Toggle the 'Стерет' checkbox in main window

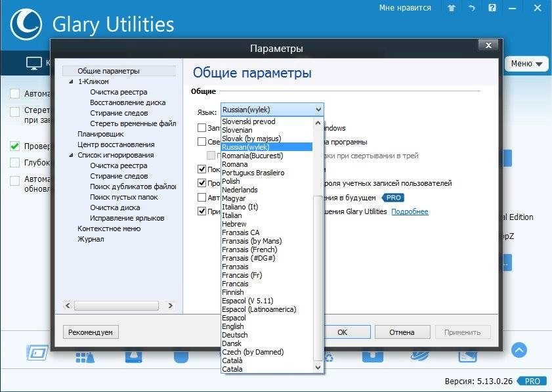coord(15,112)
